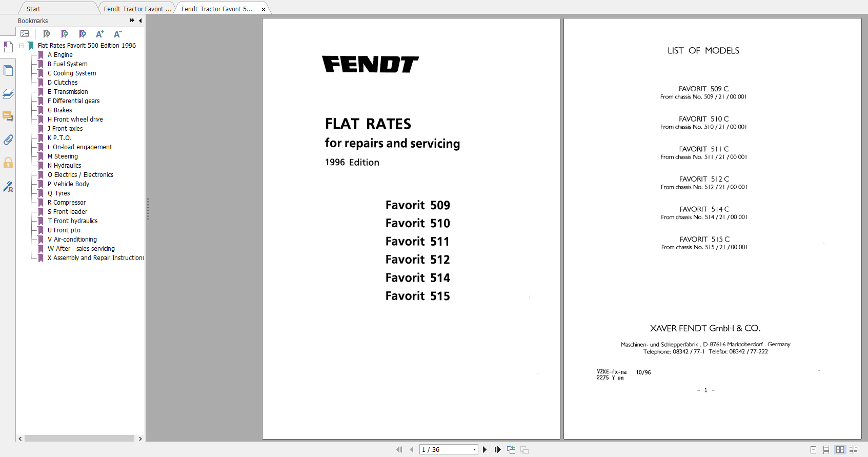Open the G Brakes bookmark
This screenshot has width=868, height=457.
click(60, 110)
